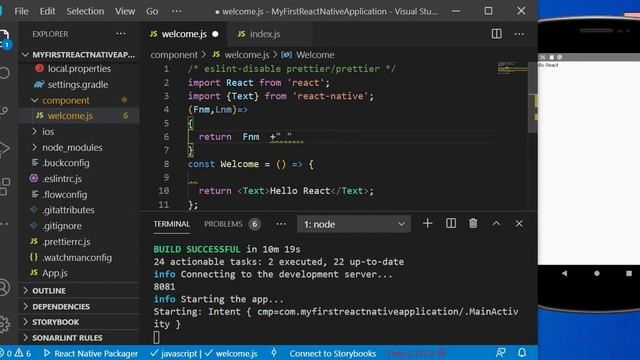This screenshot has height=360, width=640.
Task: Click errors and warnings status indicator
Action: point(16,353)
